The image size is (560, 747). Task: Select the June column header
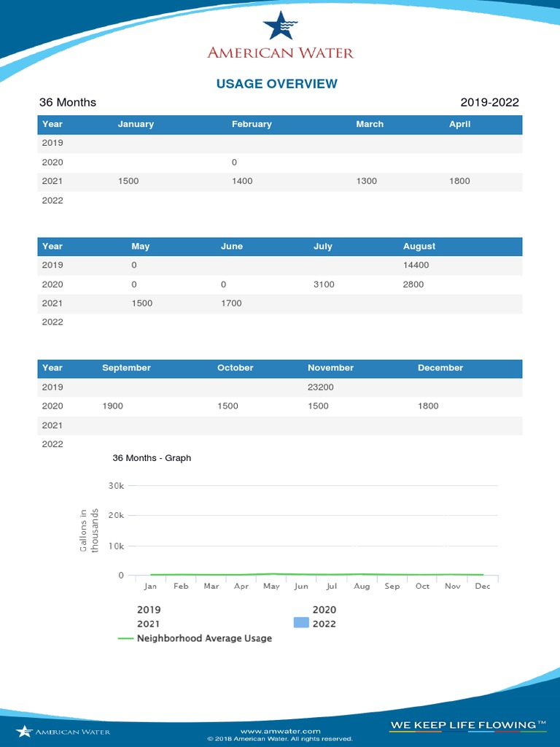[x=231, y=247]
